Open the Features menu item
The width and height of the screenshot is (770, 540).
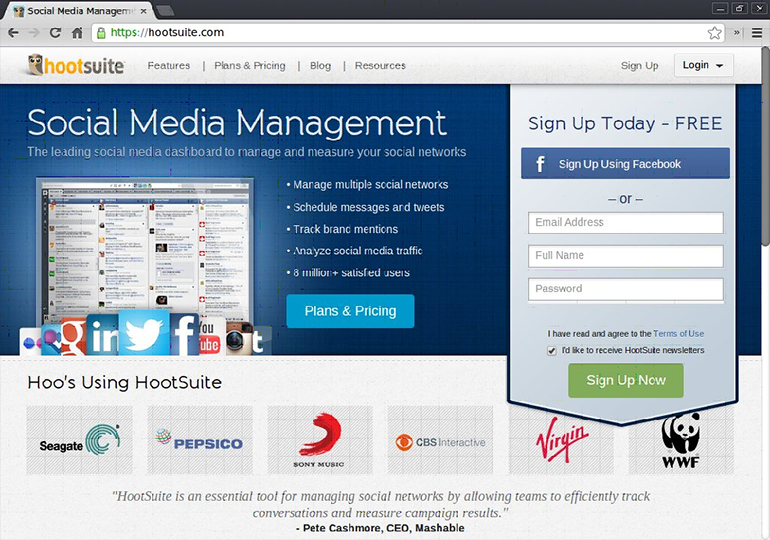(169, 66)
